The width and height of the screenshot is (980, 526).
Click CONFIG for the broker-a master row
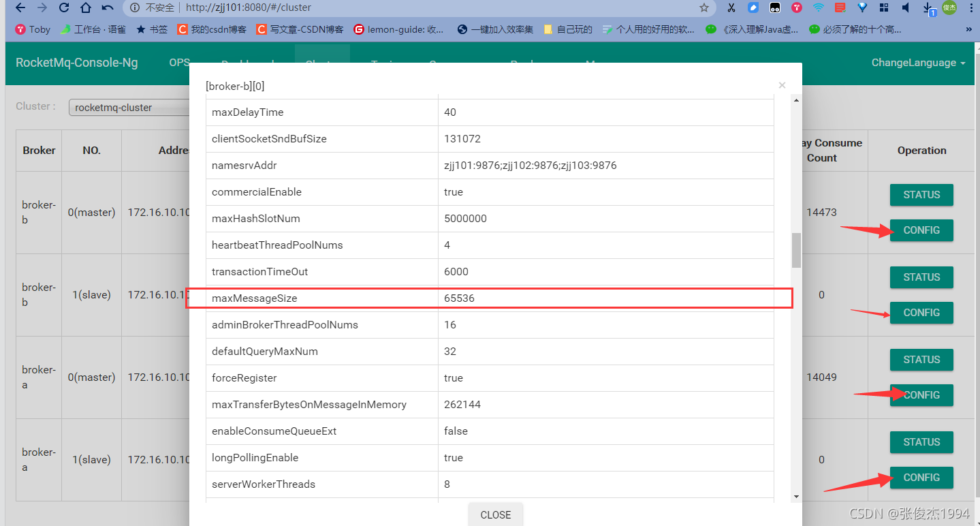921,395
